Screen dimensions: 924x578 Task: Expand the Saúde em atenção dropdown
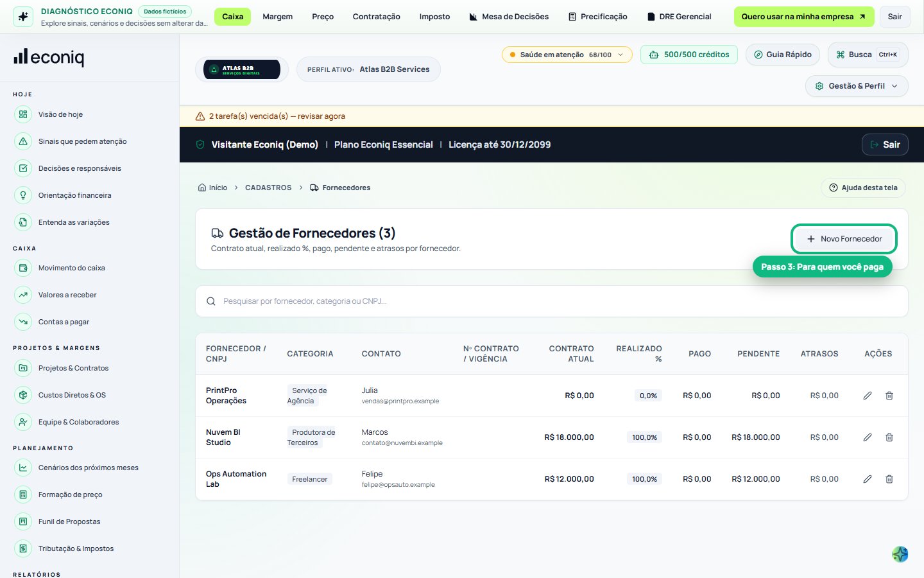(567, 55)
